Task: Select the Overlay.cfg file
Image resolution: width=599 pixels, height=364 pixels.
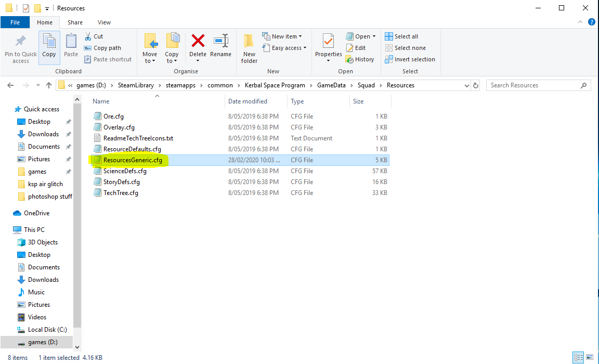Action: pos(119,127)
